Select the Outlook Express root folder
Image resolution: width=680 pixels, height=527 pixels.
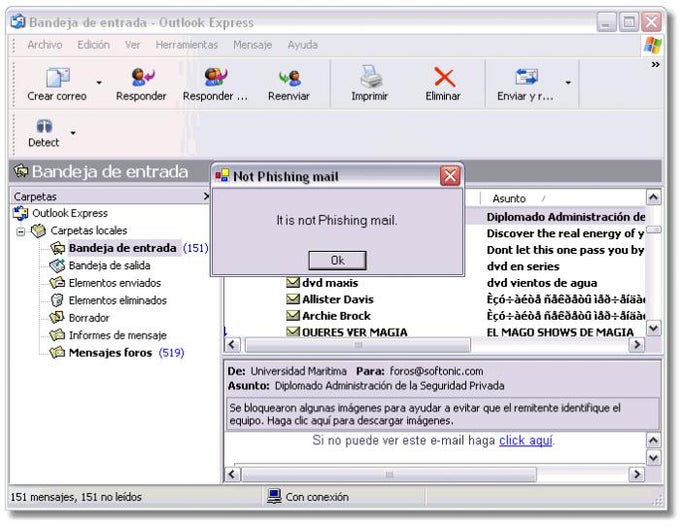click(70, 213)
